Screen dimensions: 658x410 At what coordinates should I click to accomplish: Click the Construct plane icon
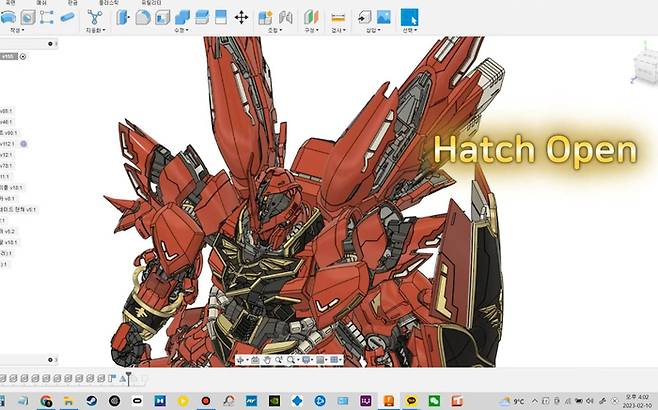pos(310,17)
